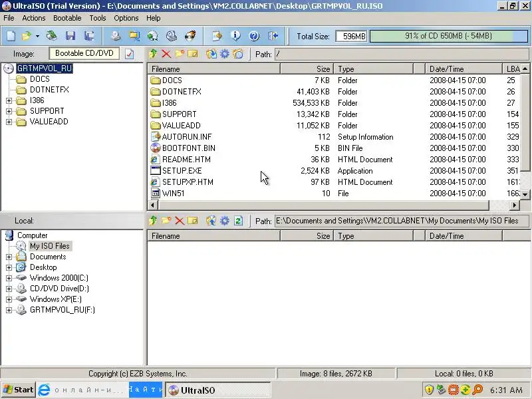This screenshot has width=532, height=399.
Task: Click the gear icon in image pane toolbar
Action: point(225,54)
